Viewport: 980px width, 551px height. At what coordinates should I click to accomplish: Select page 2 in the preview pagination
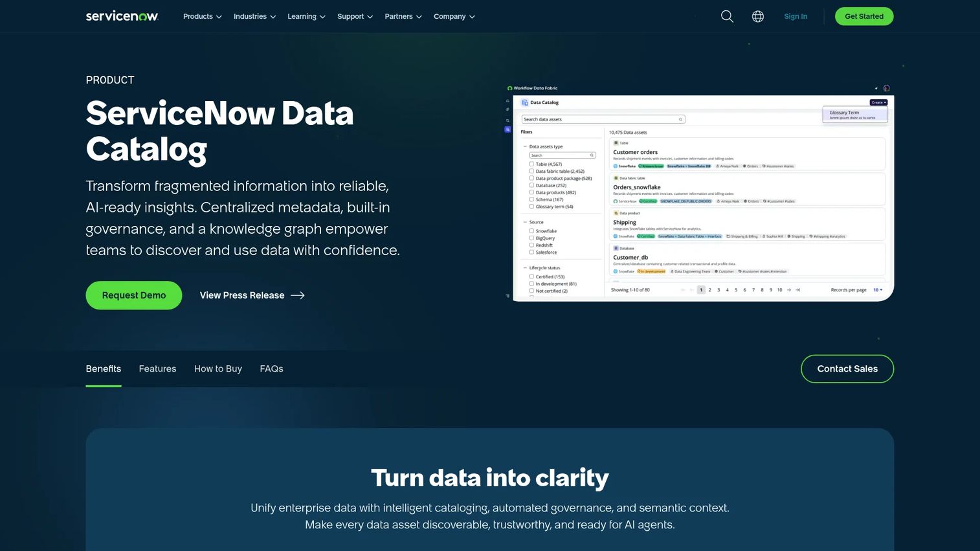710,290
